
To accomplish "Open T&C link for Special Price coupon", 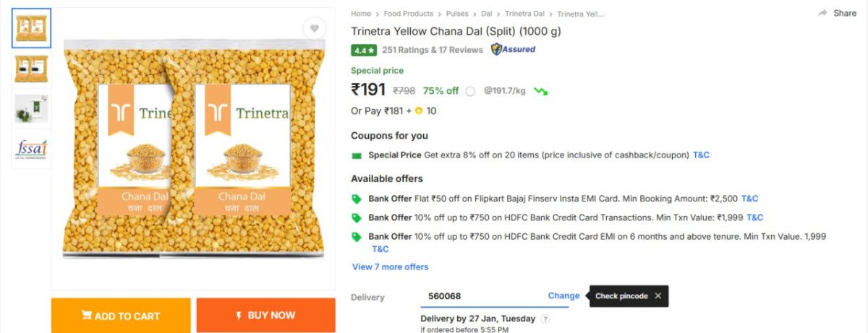I will [702, 155].
